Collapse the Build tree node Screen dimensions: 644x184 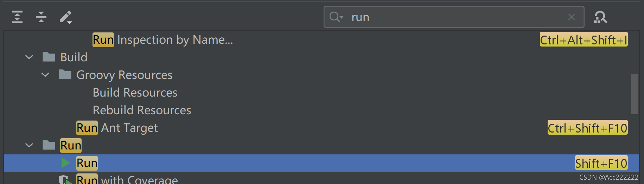[x=29, y=57]
